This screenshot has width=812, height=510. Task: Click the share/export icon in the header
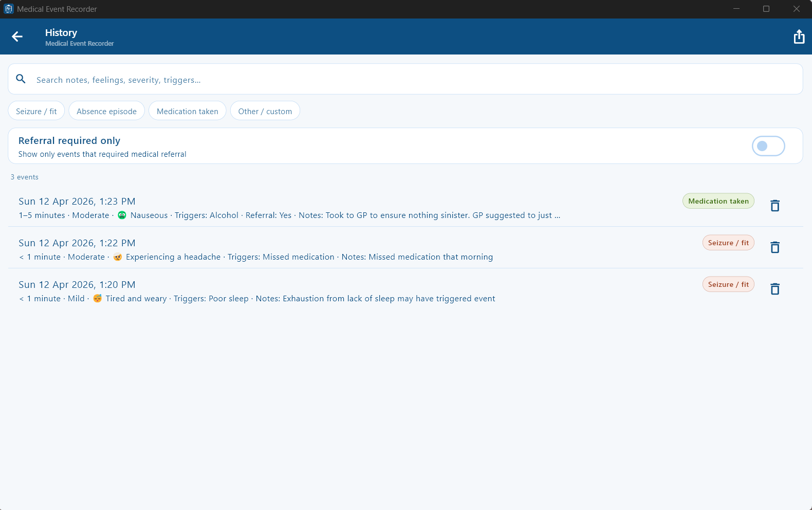[x=799, y=37]
